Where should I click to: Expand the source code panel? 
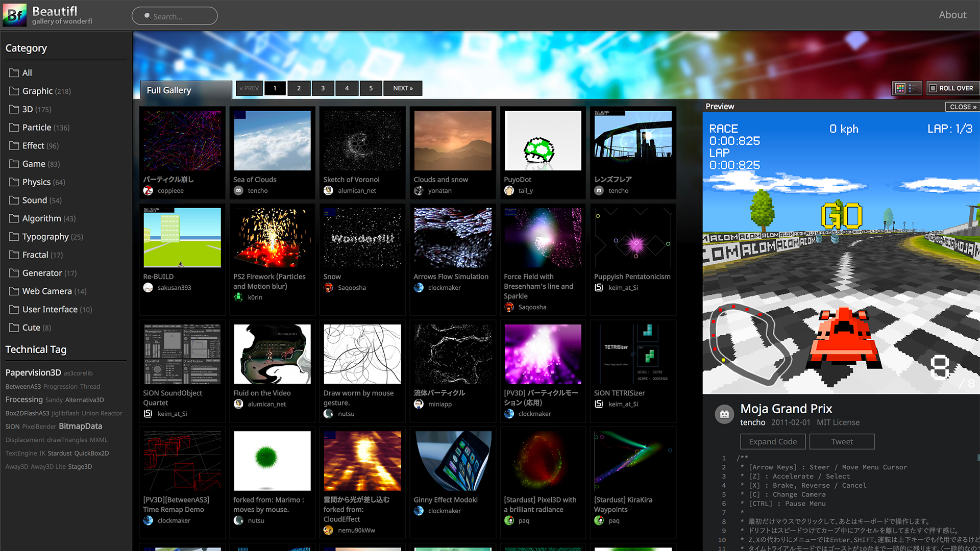point(772,442)
